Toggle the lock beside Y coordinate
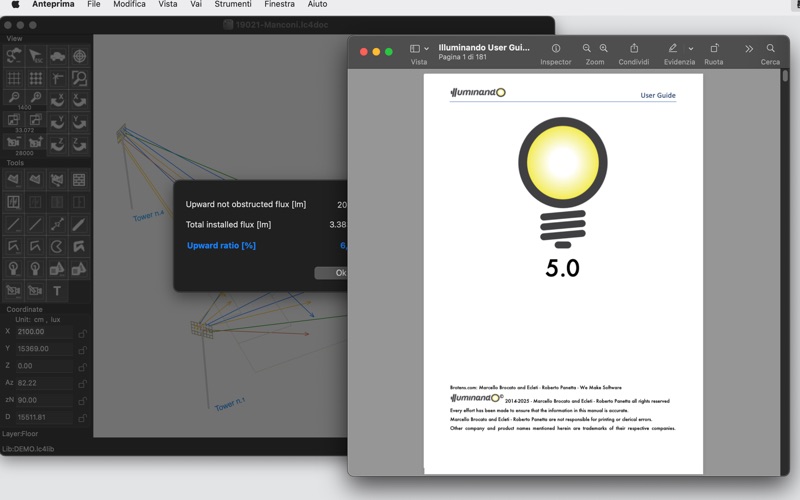 (82, 350)
